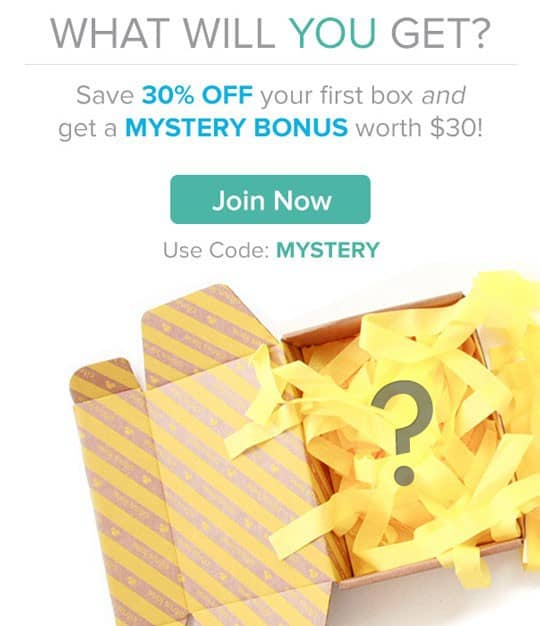This screenshot has width=540, height=626.
Task: Click the MYSTERY BONUS blue text
Action: [x=236, y=128]
